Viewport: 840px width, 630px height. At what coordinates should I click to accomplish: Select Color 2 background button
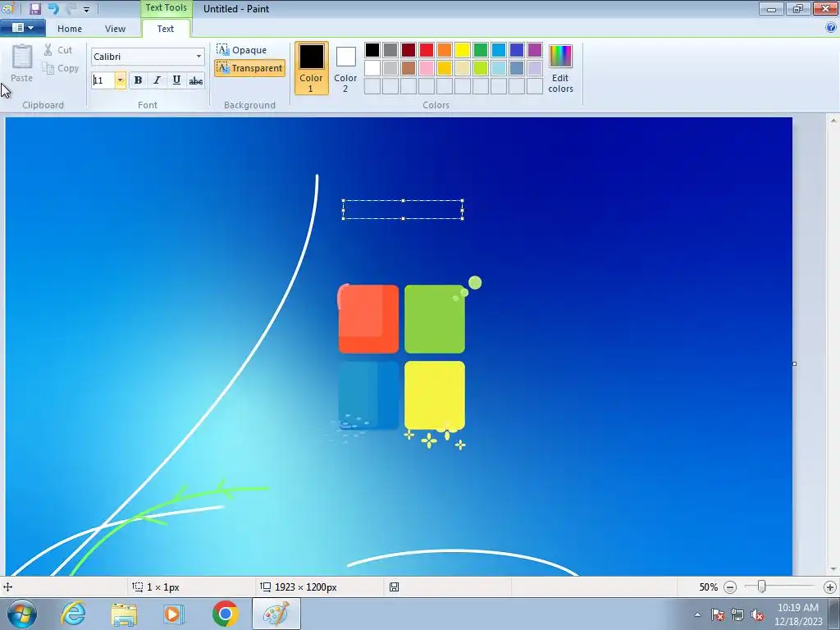point(345,68)
